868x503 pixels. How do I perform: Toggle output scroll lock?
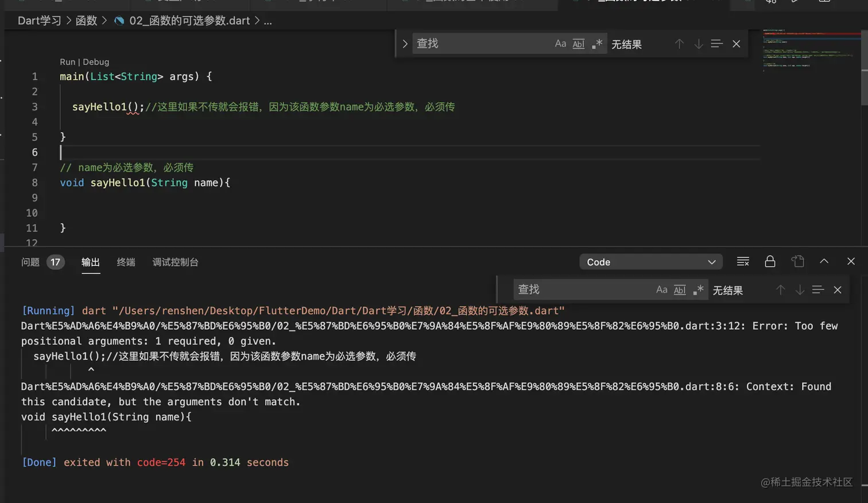tap(770, 262)
